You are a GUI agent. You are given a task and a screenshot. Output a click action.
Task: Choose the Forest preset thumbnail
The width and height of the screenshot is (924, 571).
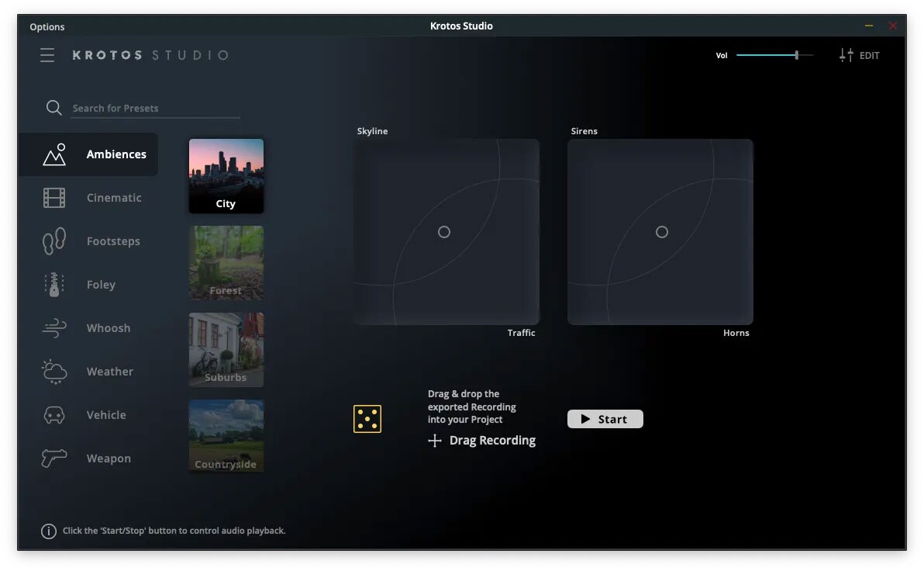226,263
